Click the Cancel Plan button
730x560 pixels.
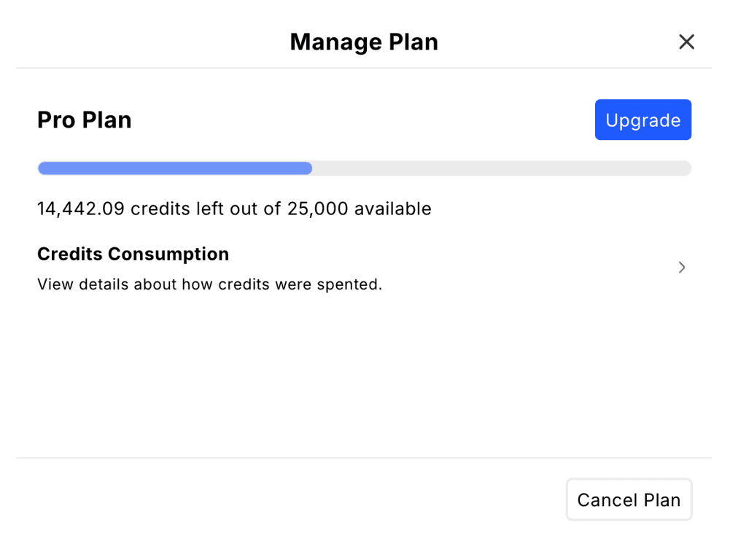click(x=629, y=499)
